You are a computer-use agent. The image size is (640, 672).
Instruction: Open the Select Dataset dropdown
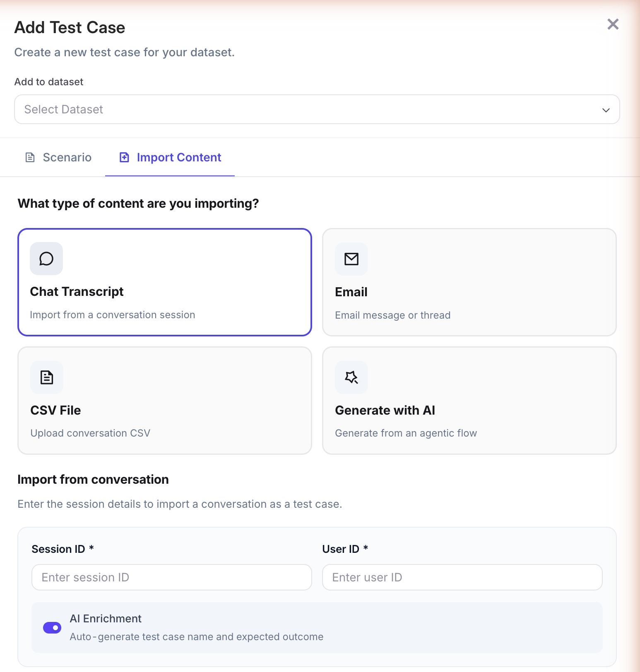(x=317, y=109)
